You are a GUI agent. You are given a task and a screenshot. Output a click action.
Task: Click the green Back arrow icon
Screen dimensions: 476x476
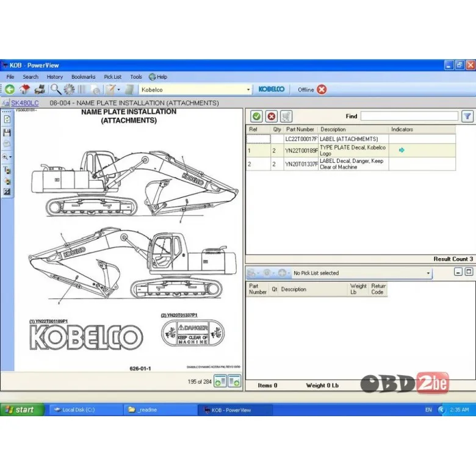[10, 90]
